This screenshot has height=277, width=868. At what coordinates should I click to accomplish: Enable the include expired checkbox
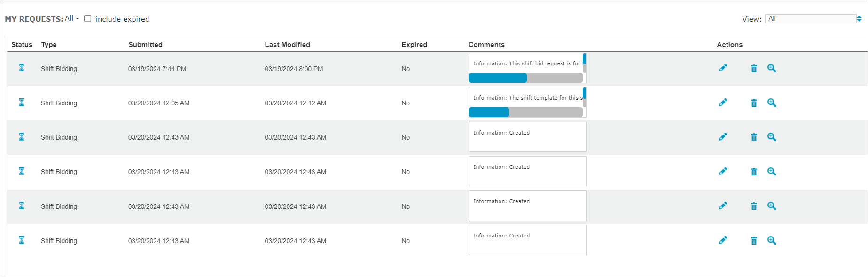point(87,19)
